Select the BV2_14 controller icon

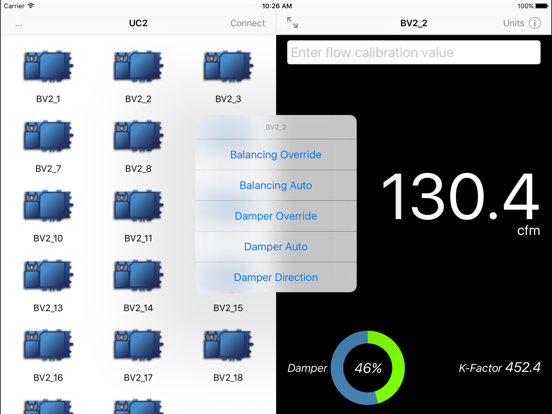138,275
